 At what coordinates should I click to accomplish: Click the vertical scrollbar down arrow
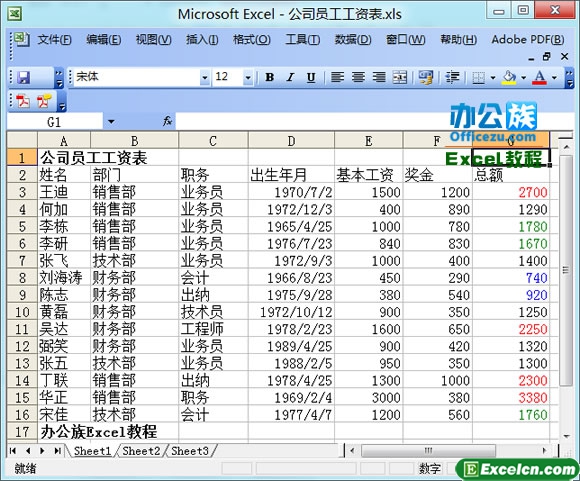566,436
